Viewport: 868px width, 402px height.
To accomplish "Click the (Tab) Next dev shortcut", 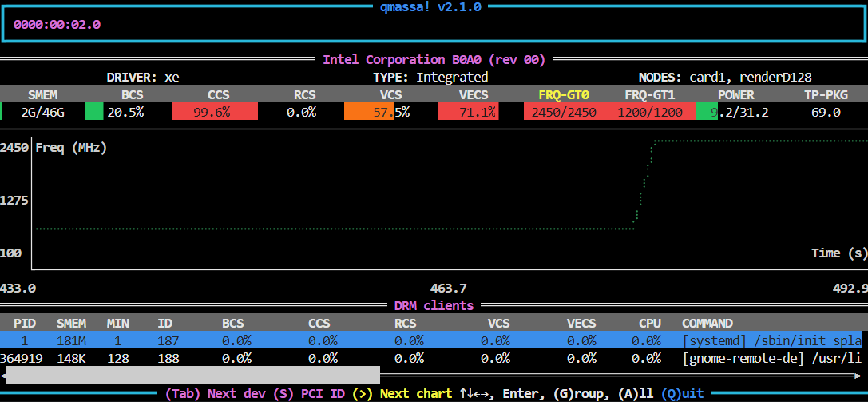I will pos(217,394).
